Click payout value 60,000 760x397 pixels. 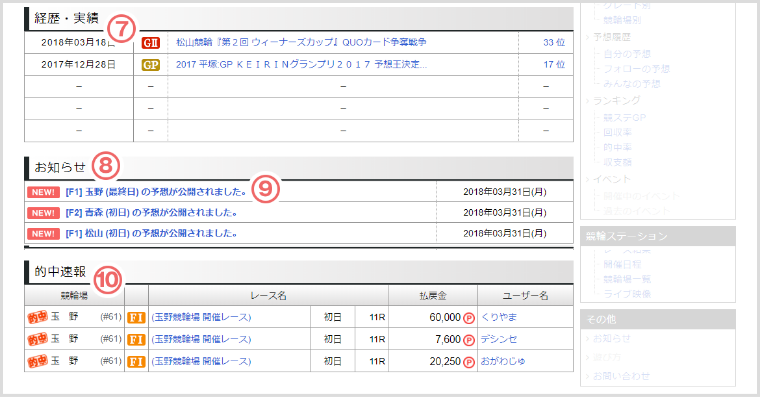[445, 318]
